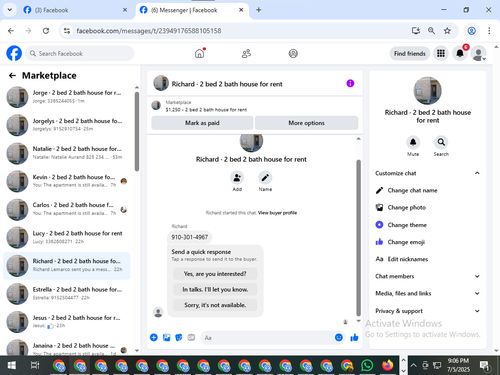The width and height of the screenshot is (500, 375).
Task: Click the Mark as paid button
Action: [202, 123]
